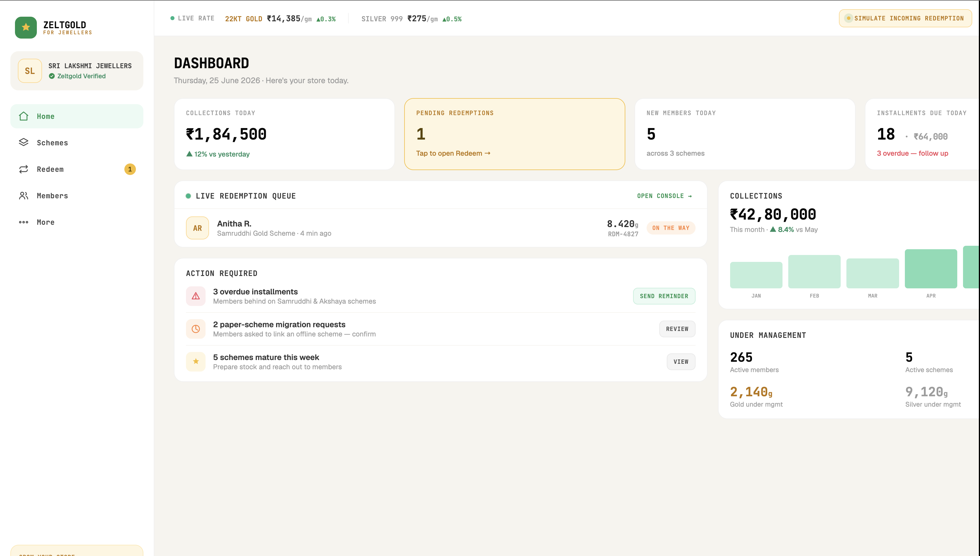Click the APR bar in Collections chart
The width and height of the screenshot is (980, 556).
coord(931,269)
